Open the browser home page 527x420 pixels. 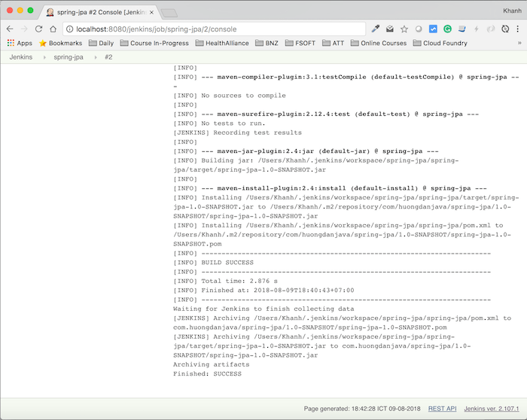[53, 29]
